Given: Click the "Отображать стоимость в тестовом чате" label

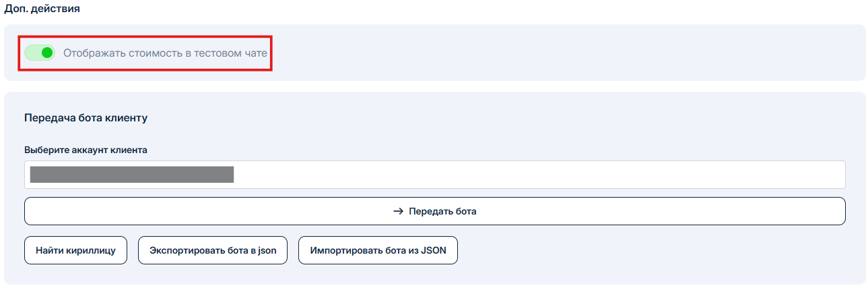Looking at the screenshot, I should click(x=165, y=53).
